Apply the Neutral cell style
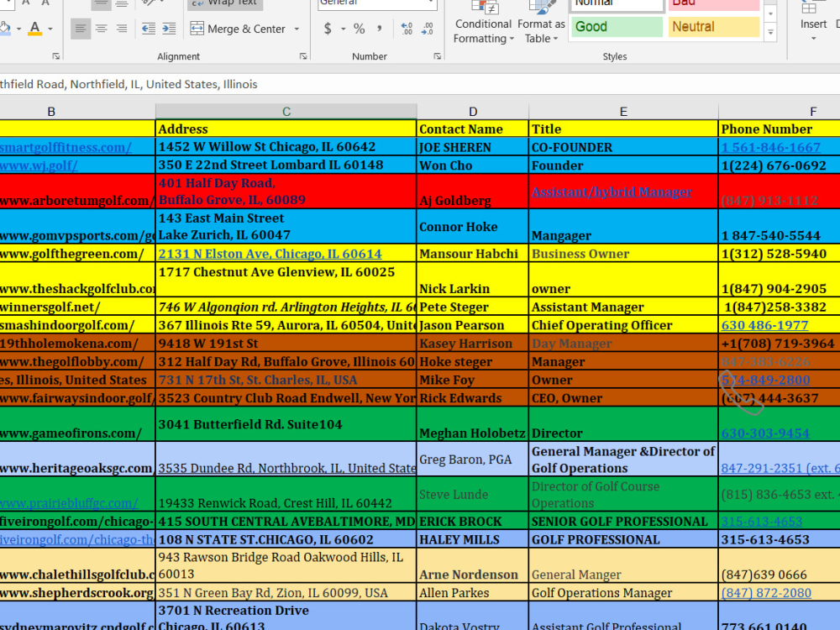840x630 pixels. pyautogui.click(x=713, y=27)
